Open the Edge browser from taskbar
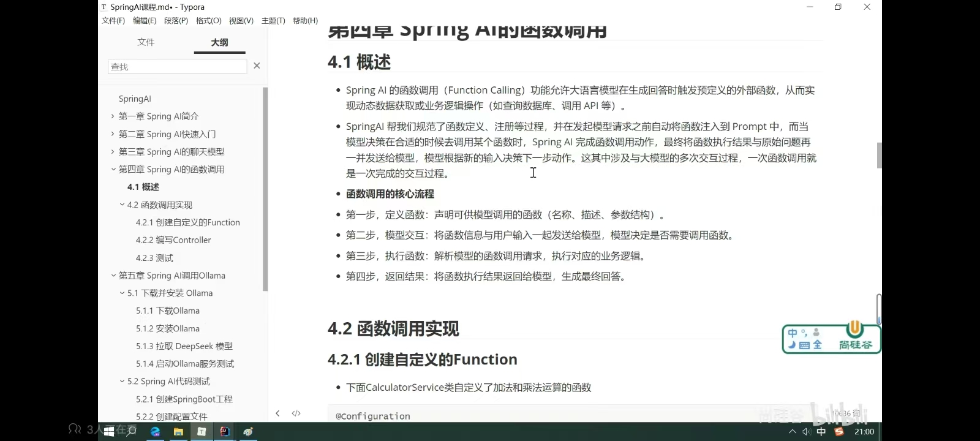 click(156, 431)
